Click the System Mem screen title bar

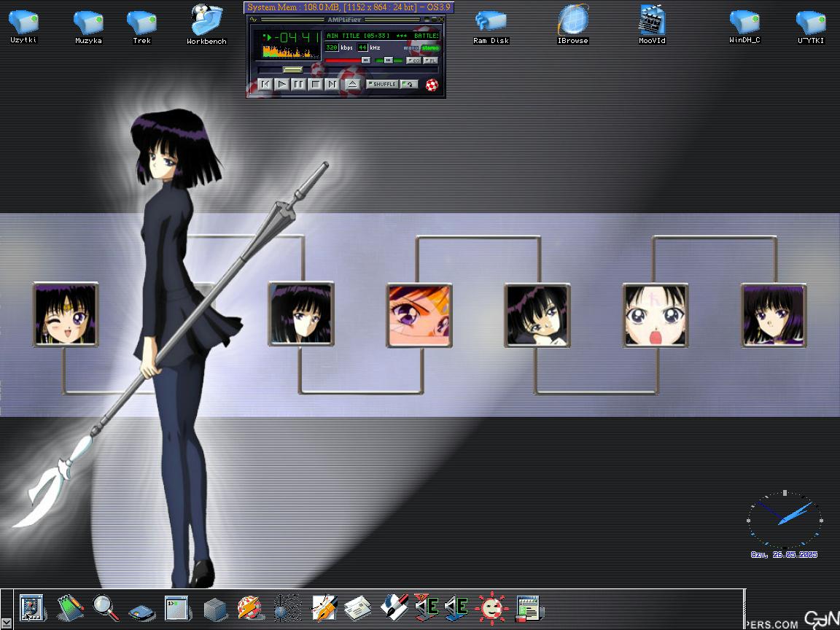[349, 7]
